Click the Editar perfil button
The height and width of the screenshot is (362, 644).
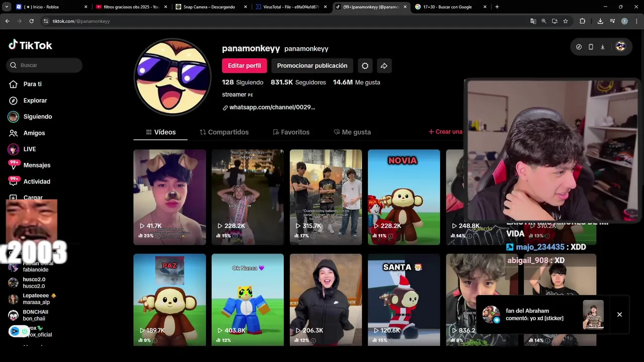click(244, 66)
